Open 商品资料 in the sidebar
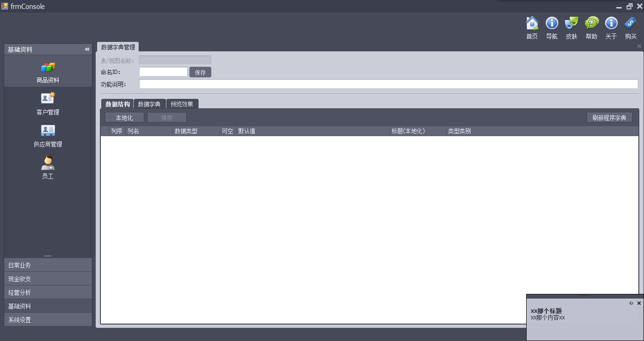Image resolution: width=644 pixels, height=341 pixels. [48, 72]
